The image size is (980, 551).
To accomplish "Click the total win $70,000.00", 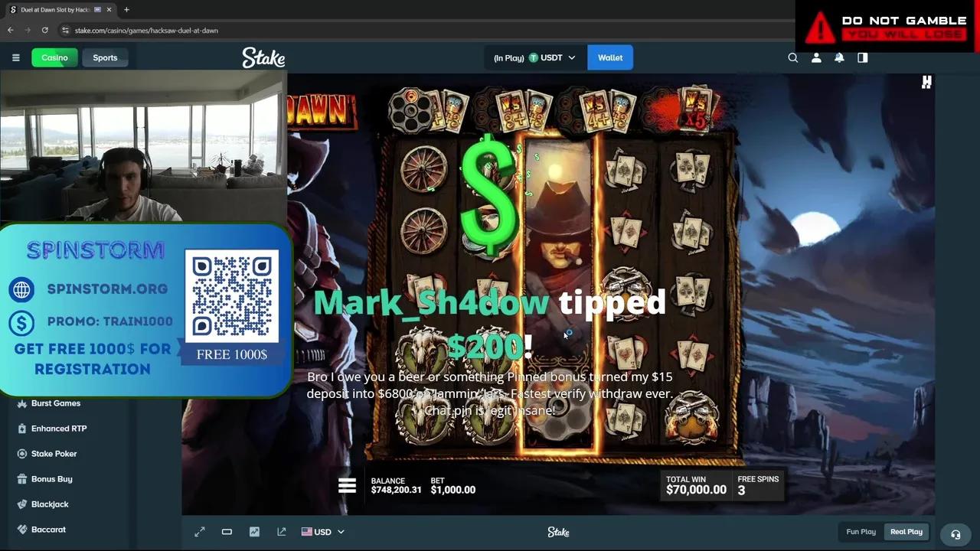I will (x=696, y=490).
